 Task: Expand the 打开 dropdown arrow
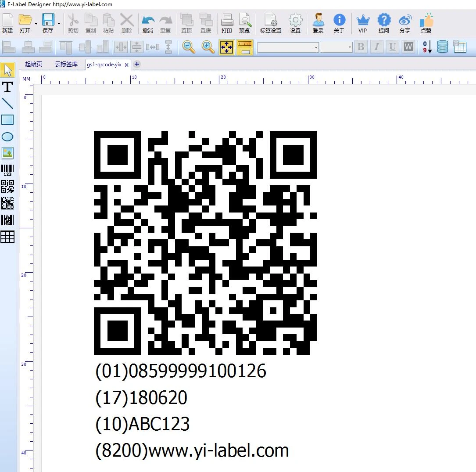36,24
